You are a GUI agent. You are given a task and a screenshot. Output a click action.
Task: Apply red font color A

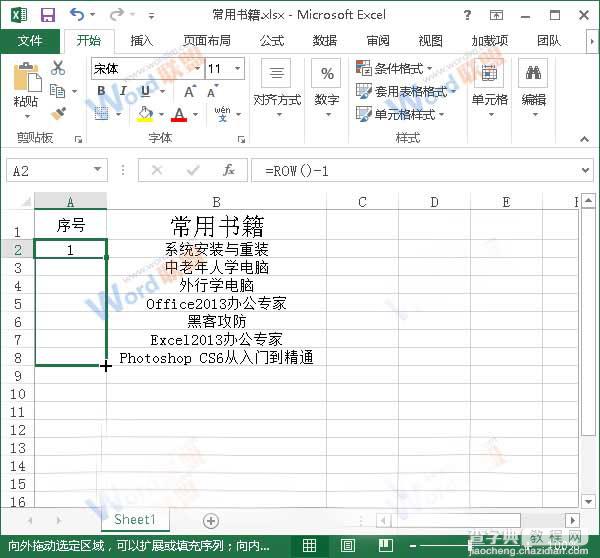click(x=179, y=114)
